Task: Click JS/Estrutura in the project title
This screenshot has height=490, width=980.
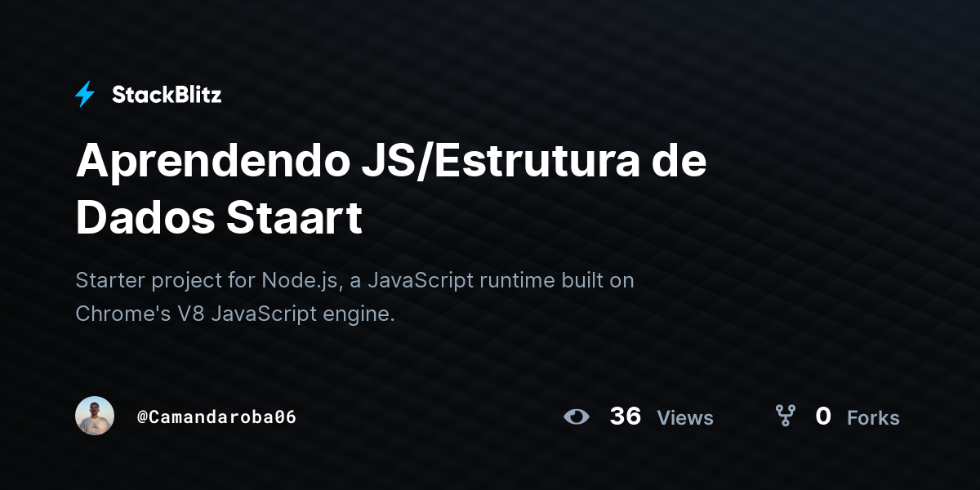Action: (x=492, y=163)
